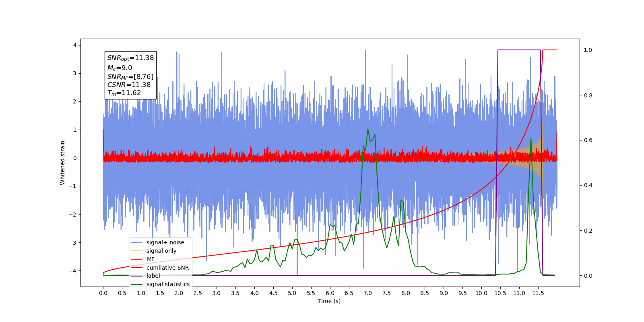Click the blue 'signal+ noise' legend line

coord(137,242)
